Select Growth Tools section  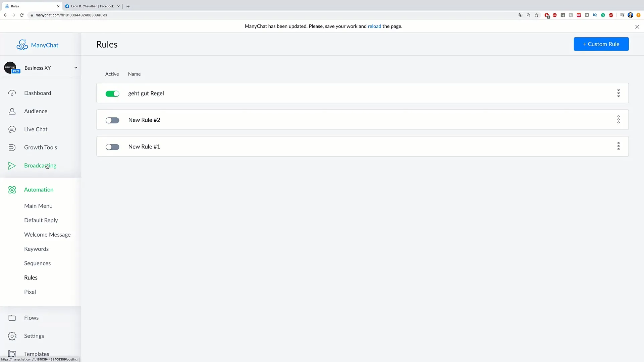coord(41,147)
